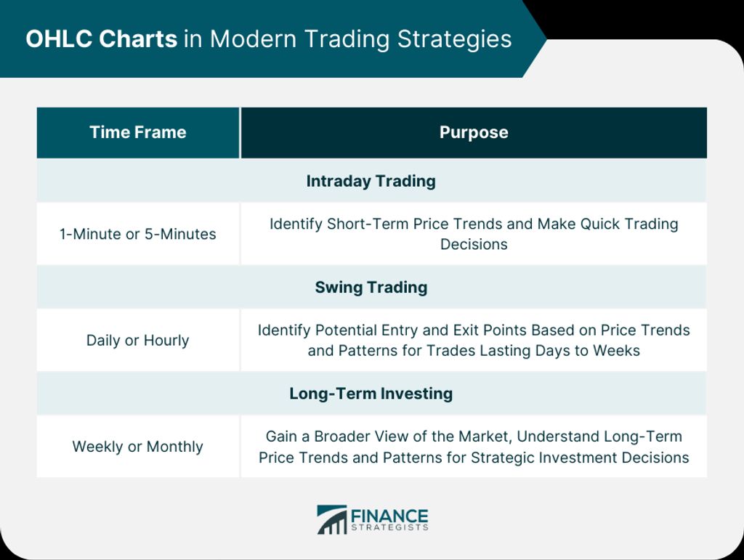Click the teal title banner's angled right edge
Image resolution: width=744 pixels, height=560 pixels.
click(534, 39)
